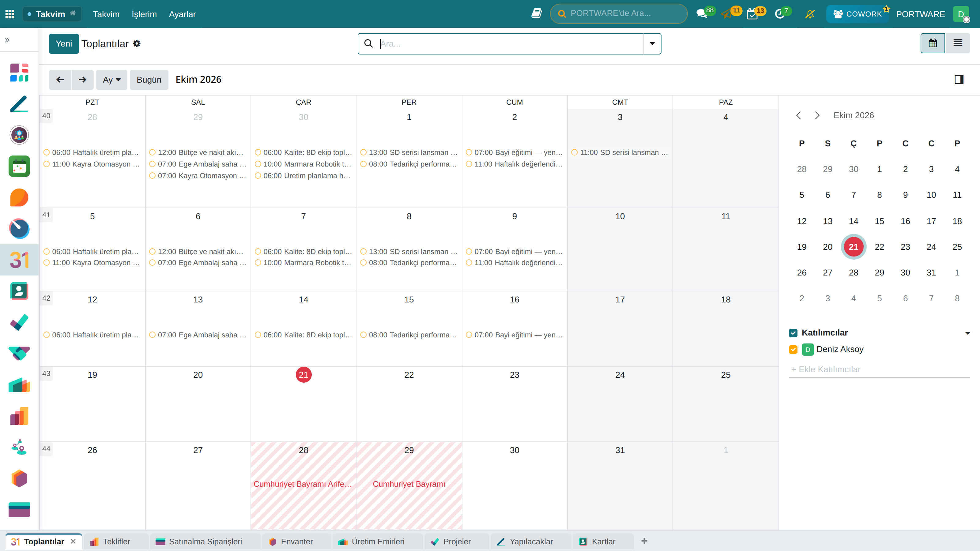Image resolution: width=980 pixels, height=551 pixels.
Task: Open the calendar activities icon with badge 13
Action: (x=752, y=14)
